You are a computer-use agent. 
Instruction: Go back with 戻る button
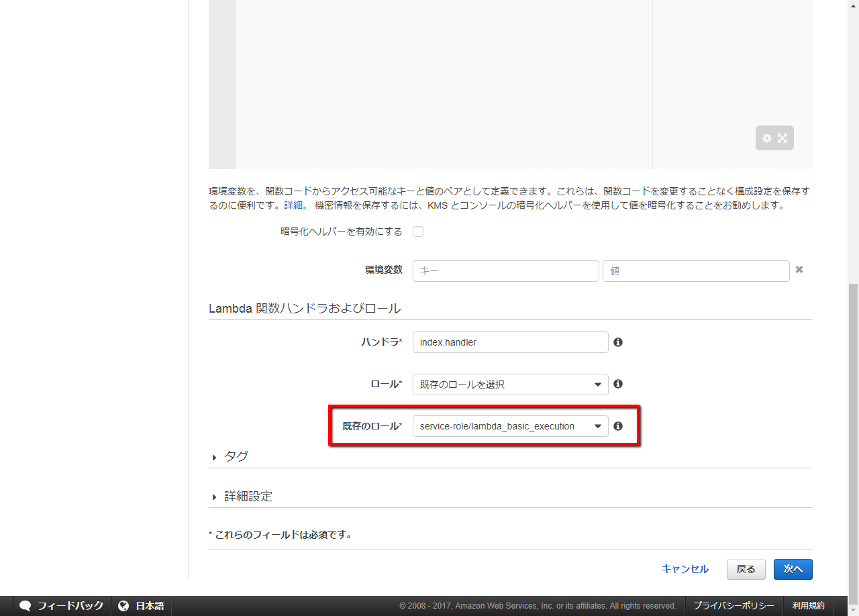746,569
